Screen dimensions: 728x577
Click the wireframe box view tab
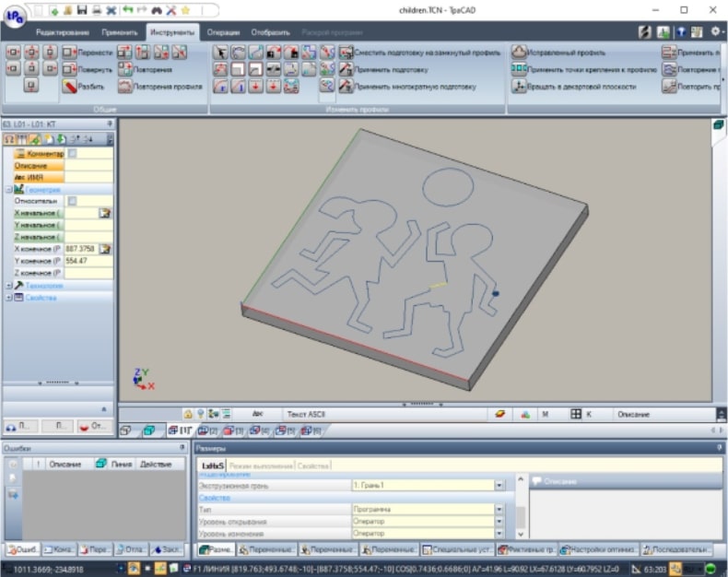click(x=125, y=430)
